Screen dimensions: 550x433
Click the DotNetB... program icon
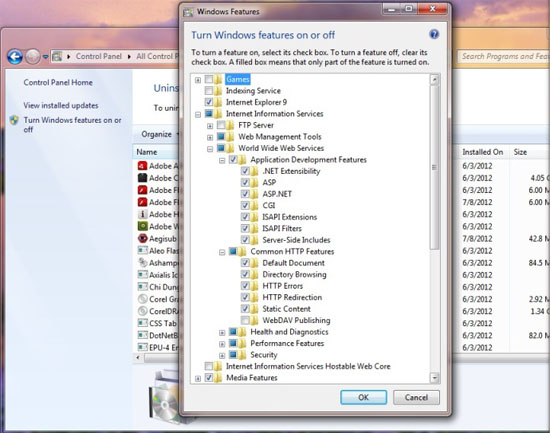pos(142,335)
